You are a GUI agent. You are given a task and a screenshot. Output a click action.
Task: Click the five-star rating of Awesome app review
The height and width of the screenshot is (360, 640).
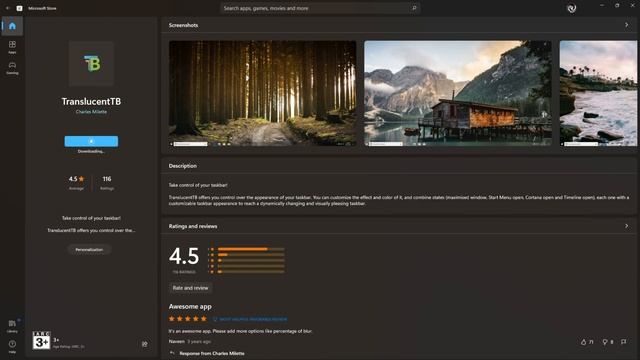tap(188, 319)
